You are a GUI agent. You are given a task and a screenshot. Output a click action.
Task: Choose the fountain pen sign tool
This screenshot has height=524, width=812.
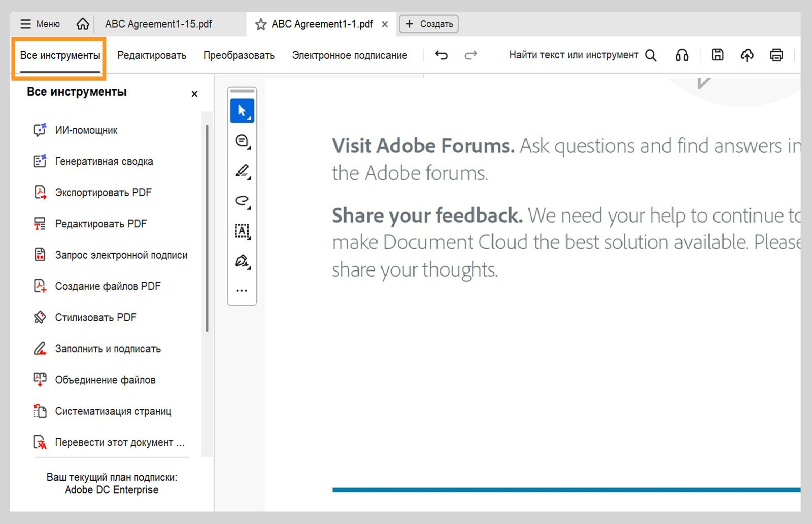click(x=242, y=261)
